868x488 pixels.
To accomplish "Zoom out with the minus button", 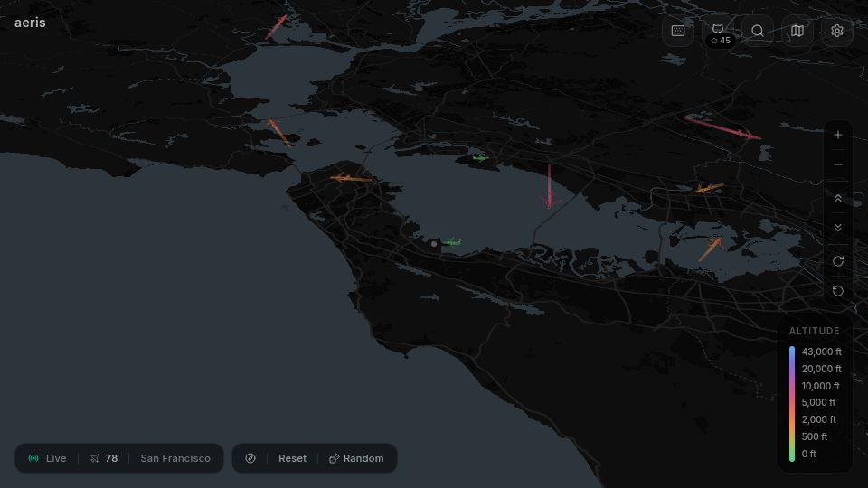I will click(x=838, y=164).
